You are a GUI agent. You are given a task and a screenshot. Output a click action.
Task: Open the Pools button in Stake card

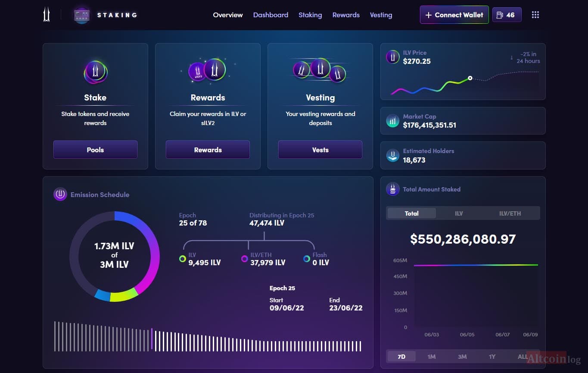(95, 150)
